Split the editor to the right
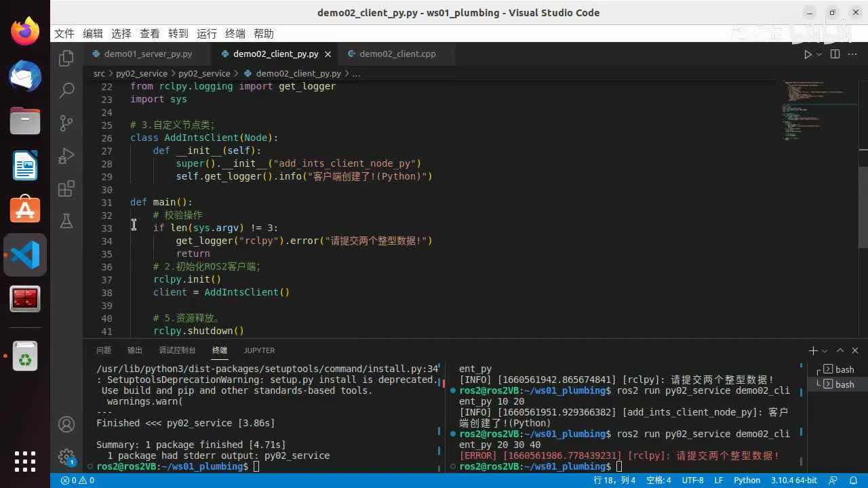 click(835, 54)
